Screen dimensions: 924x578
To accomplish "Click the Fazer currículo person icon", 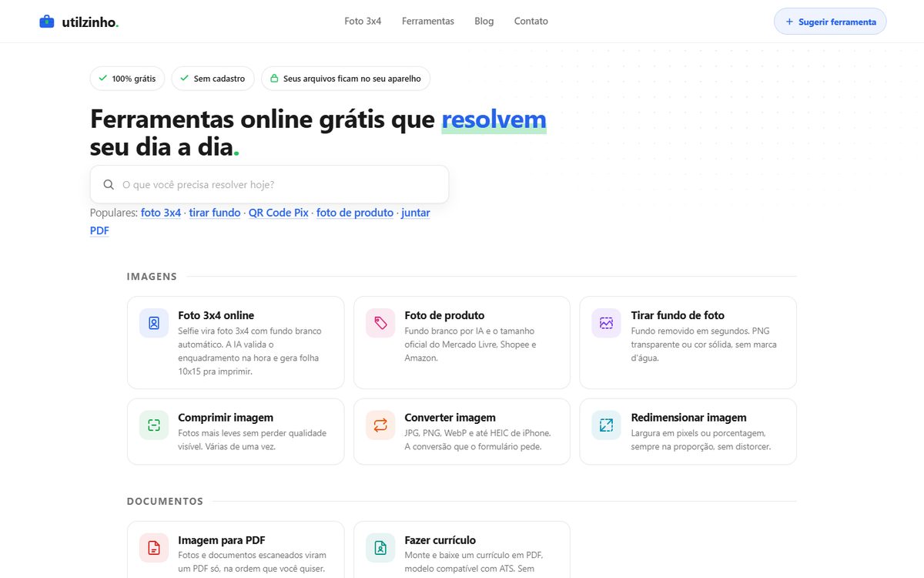I will [x=380, y=548].
